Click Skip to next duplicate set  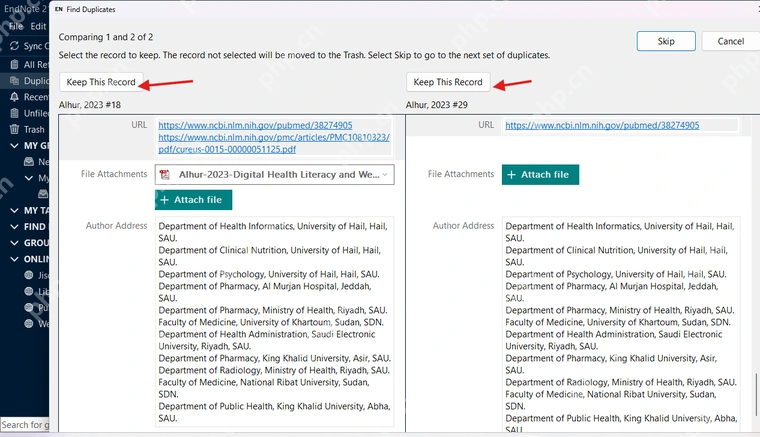(x=666, y=41)
